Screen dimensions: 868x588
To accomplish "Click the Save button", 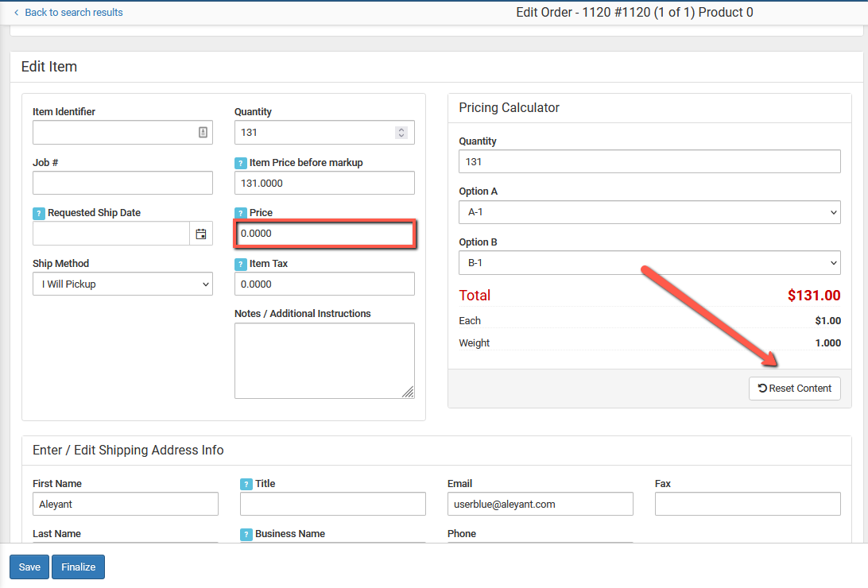I will click(x=29, y=567).
